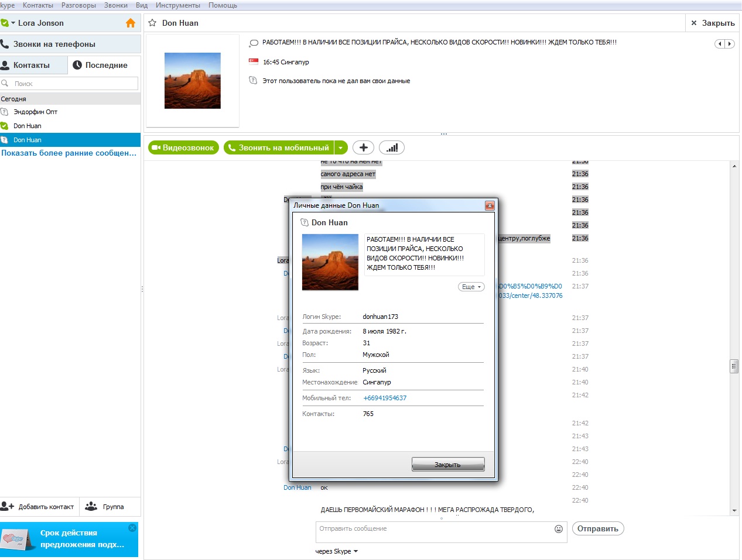Click the previous arrow in header pager
742x560 pixels.
(x=720, y=44)
